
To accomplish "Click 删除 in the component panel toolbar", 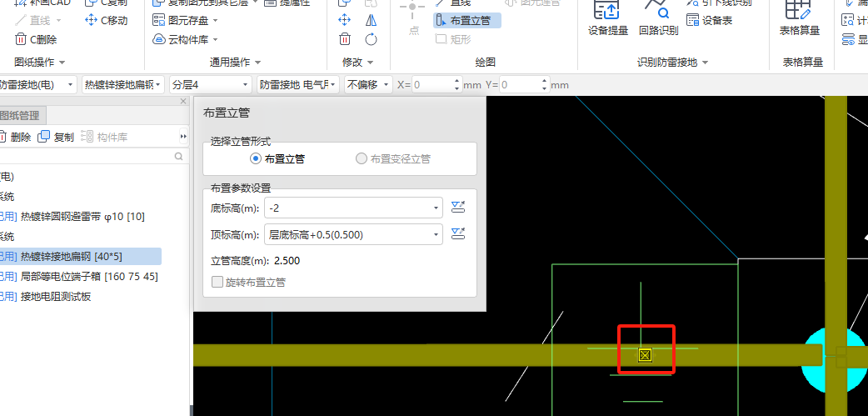I will [14, 137].
